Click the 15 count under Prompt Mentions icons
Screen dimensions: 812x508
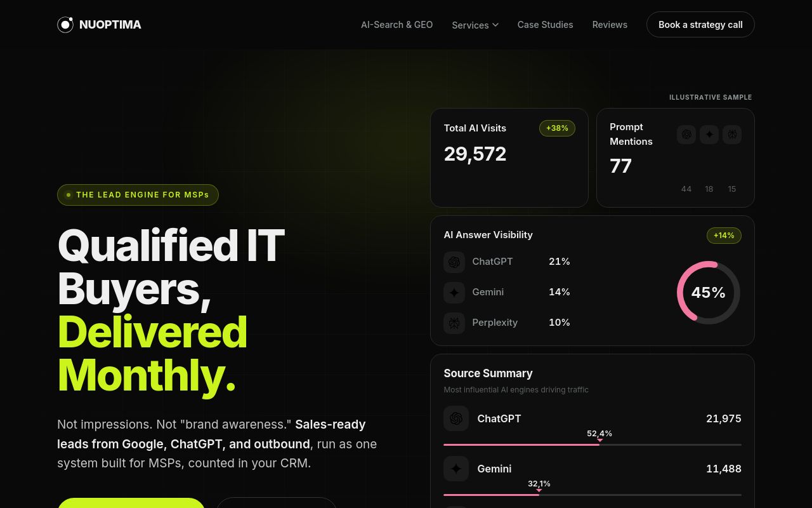[x=732, y=189]
